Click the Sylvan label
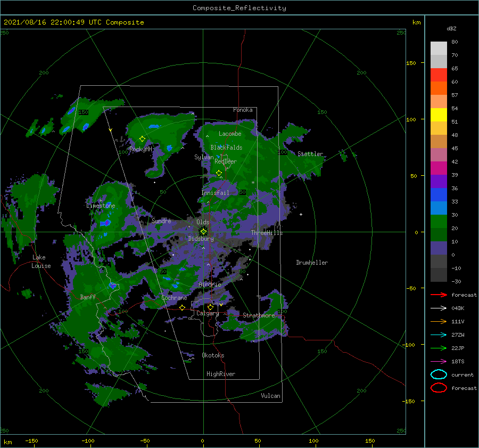Image resolution: width=479 pixels, height=448 pixels. 204,157
